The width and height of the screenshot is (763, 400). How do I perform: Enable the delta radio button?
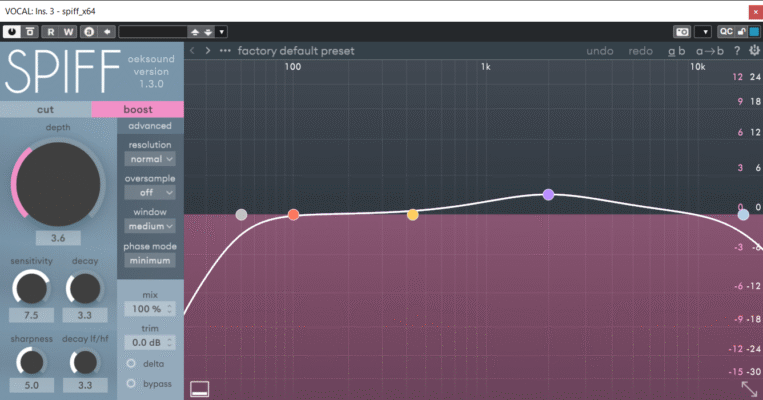tap(131, 362)
